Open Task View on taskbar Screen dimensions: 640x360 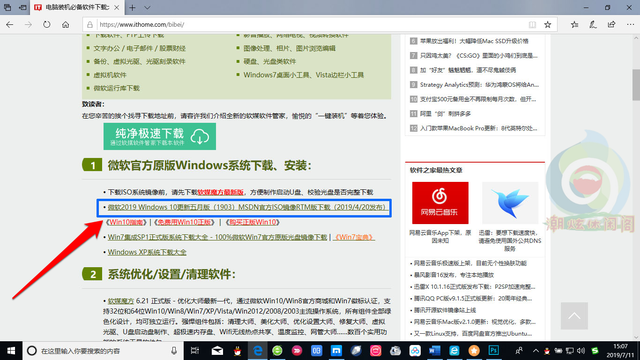pyautogui.click(x=195, y=351)
